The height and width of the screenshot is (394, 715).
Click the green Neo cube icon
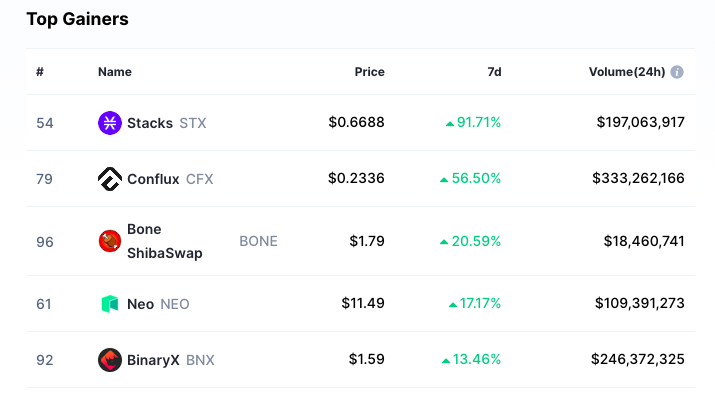click(110, 304)
